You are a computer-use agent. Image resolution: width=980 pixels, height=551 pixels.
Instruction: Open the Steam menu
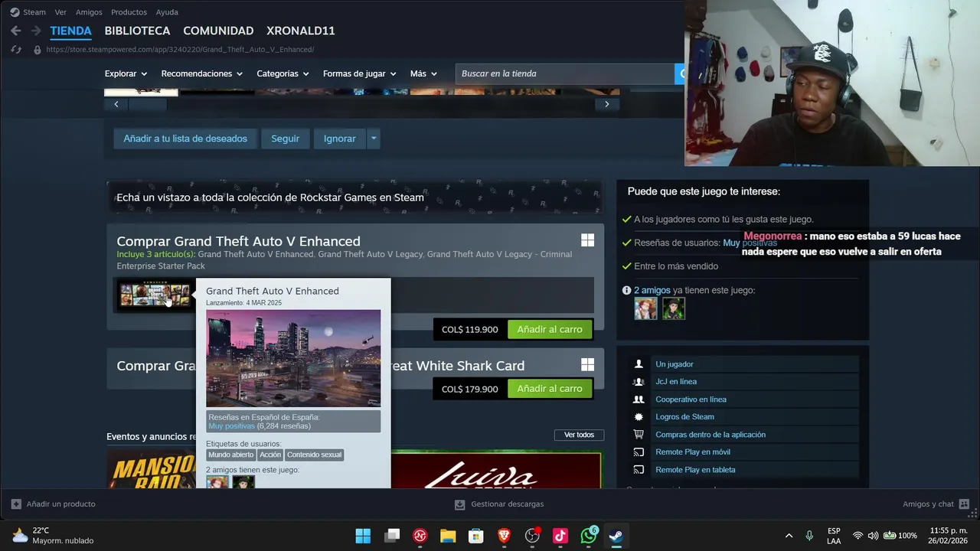[x=34, y=12]
